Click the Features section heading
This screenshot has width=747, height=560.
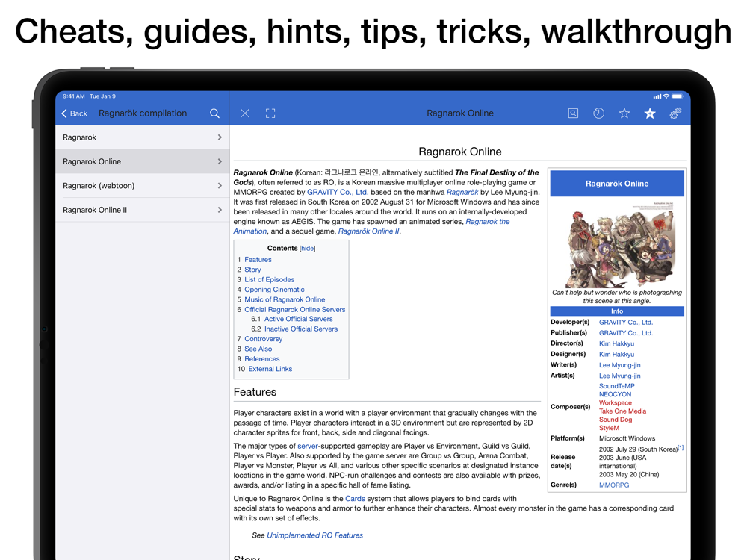(x=255, y=392)
